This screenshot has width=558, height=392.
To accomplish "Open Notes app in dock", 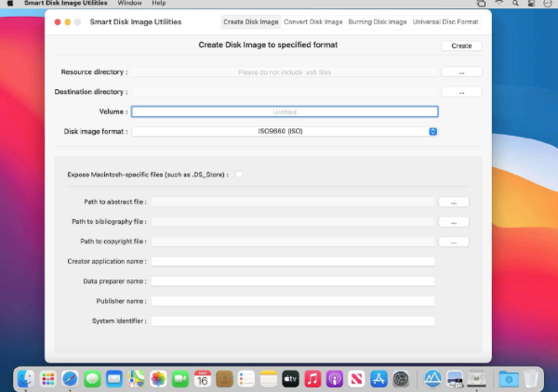I will point(269,379).
